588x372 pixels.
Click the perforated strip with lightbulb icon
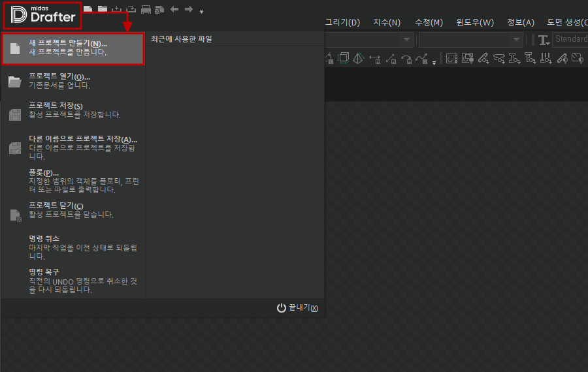tap(562, 59)
